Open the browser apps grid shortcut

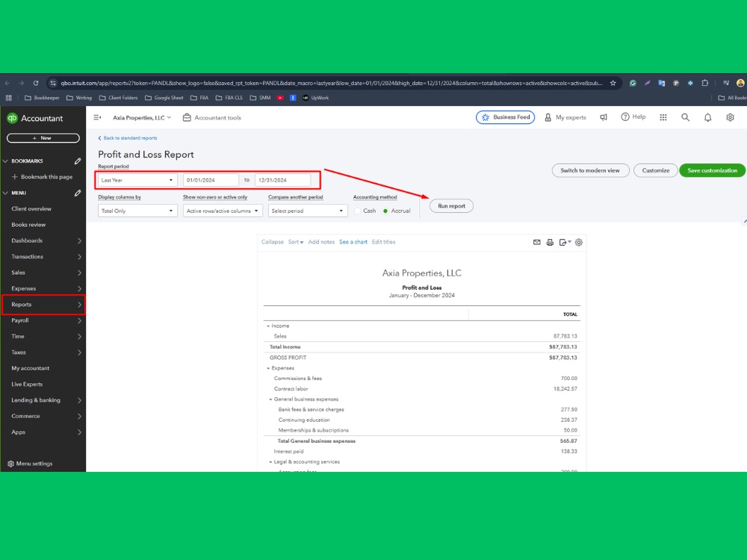click(x=8, y=98)
